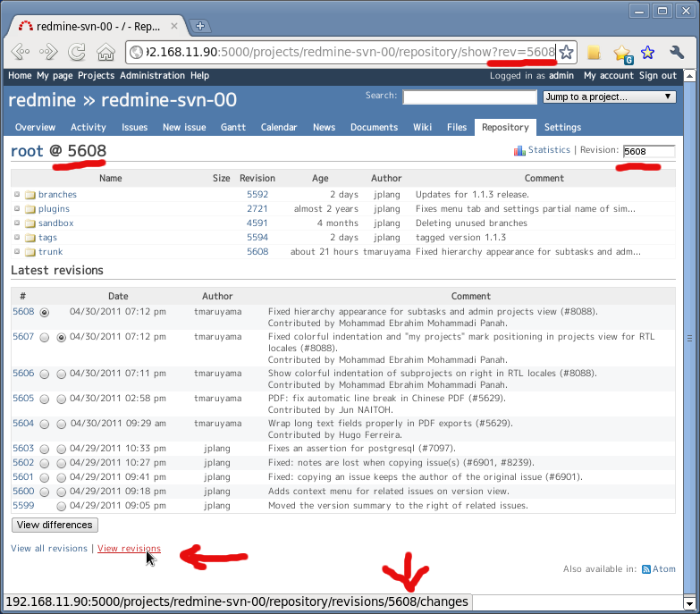This screenshot has height=614, width=700.
Task: Open the Settings tab
Action: (x=562, y=127)
